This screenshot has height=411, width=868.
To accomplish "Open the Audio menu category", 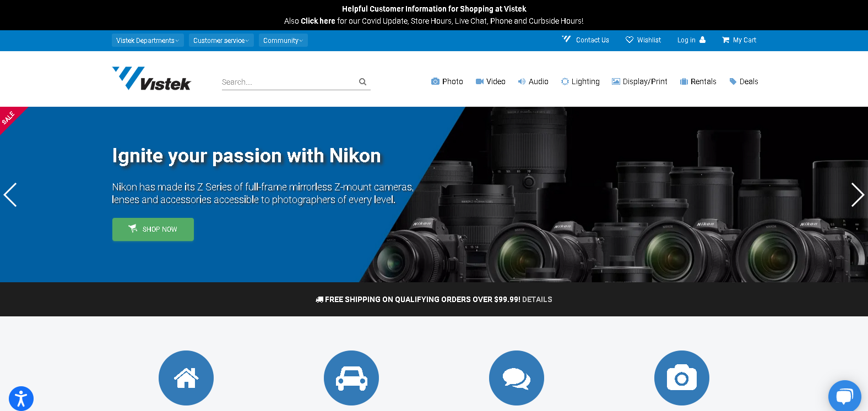I will pyautogui.click(x=533, y=81).
